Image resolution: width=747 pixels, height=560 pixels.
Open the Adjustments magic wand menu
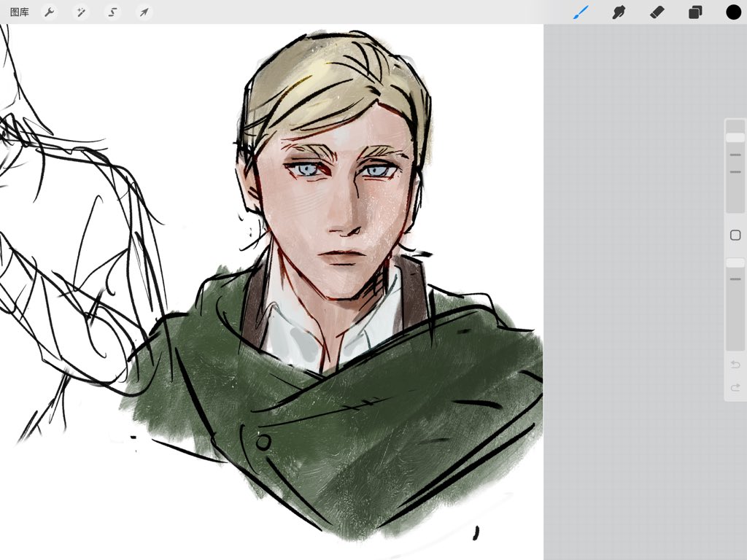81,12
